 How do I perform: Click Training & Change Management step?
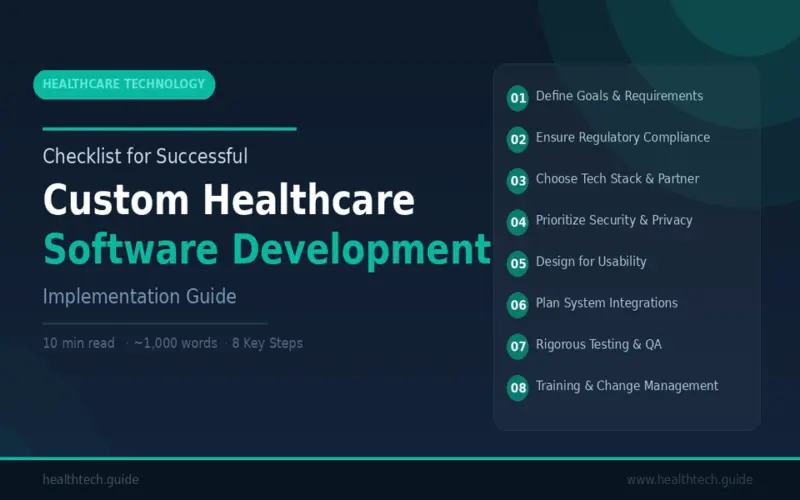tap(627, 386)
